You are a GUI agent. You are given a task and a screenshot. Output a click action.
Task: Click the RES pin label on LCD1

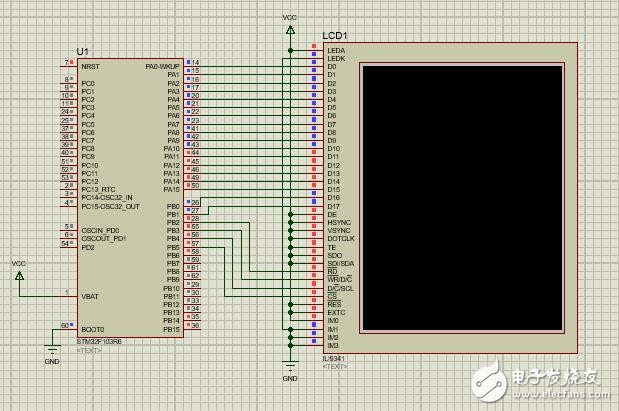(334, 304)
